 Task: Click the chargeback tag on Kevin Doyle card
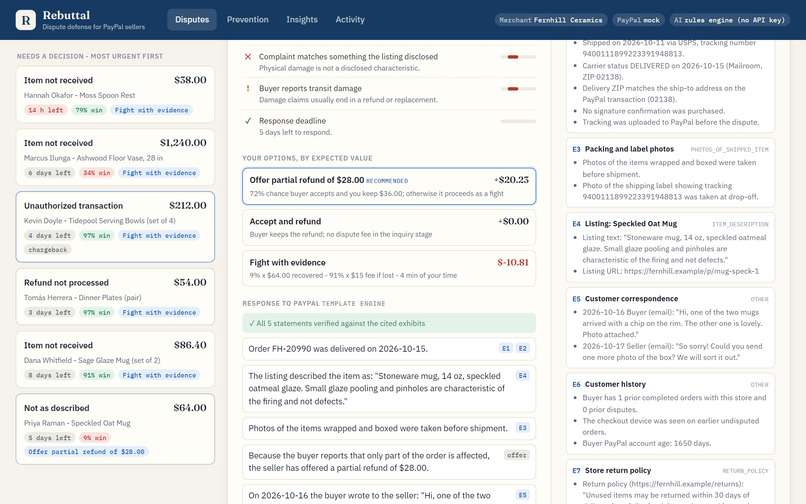(x=48, y=249)
